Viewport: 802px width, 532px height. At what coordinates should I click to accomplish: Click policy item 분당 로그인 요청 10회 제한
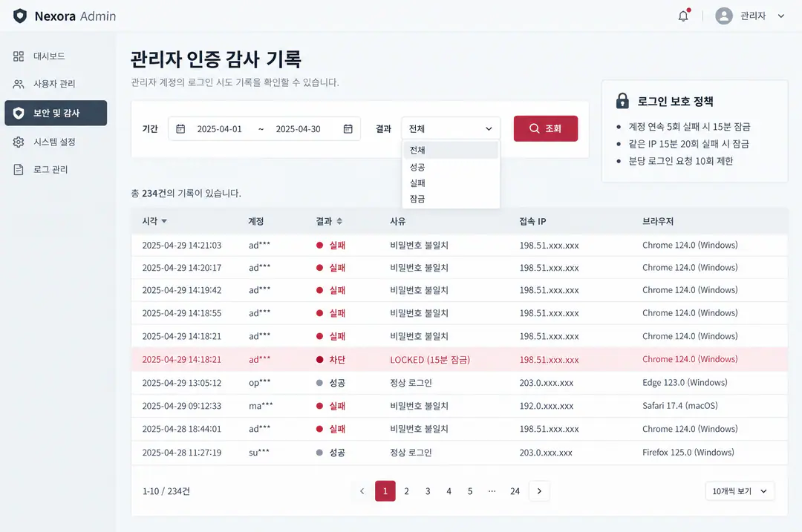pos(680,161)
